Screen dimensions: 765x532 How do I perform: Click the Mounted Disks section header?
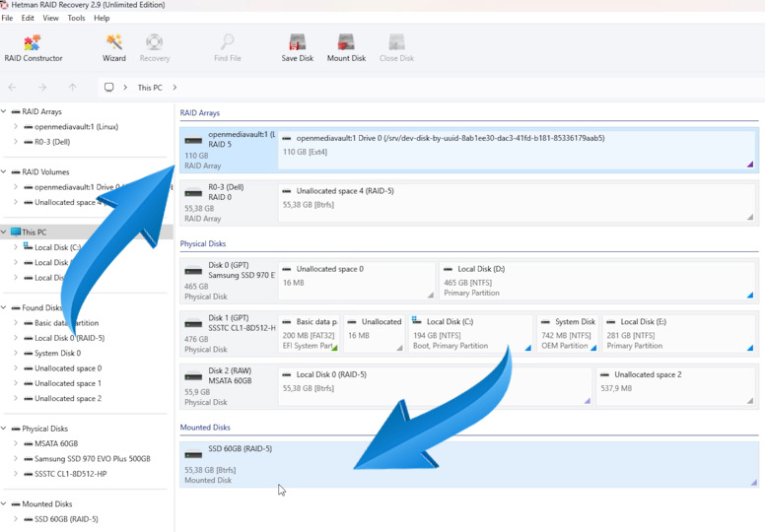pos(205,428)
